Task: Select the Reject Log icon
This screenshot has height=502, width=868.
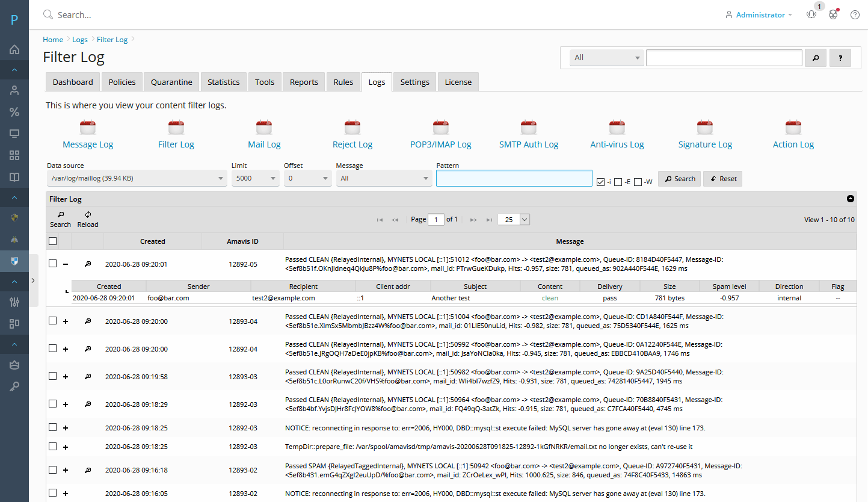Action: [x=352, y=128]
